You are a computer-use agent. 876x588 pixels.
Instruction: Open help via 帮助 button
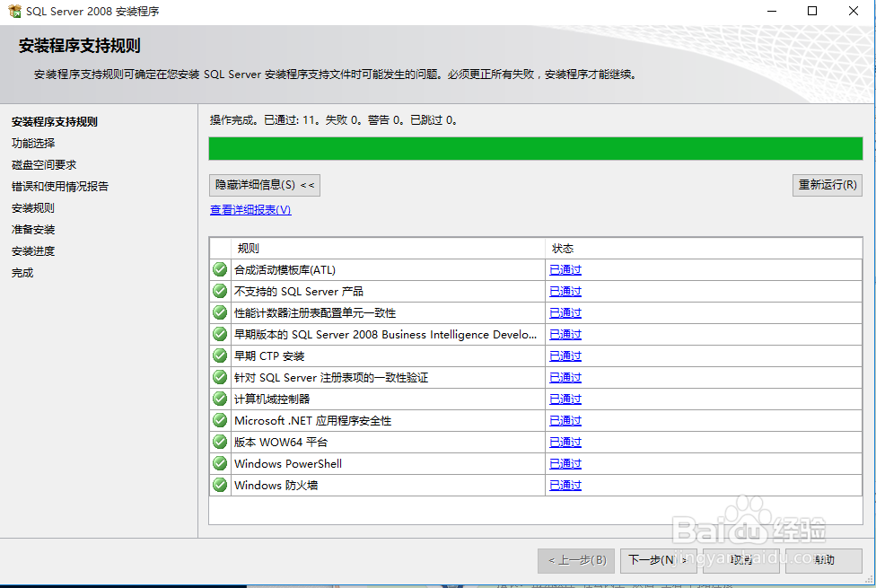tap(822, 560)
